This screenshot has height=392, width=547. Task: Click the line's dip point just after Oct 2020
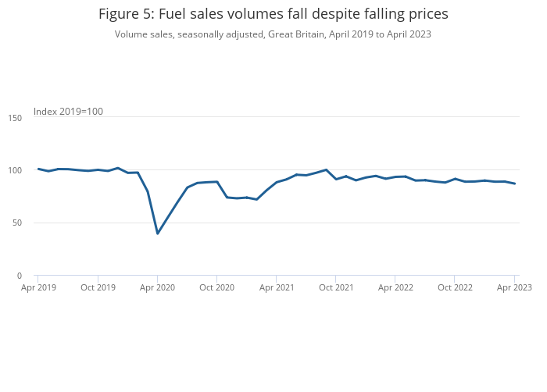click(227, 198)
